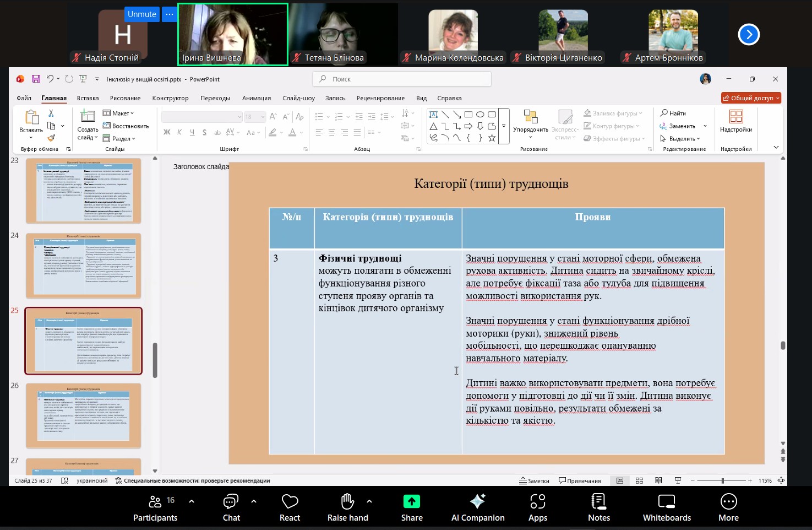
Task: Open the Zoom Whiteboards tool
Action: (x=666, y=501)
